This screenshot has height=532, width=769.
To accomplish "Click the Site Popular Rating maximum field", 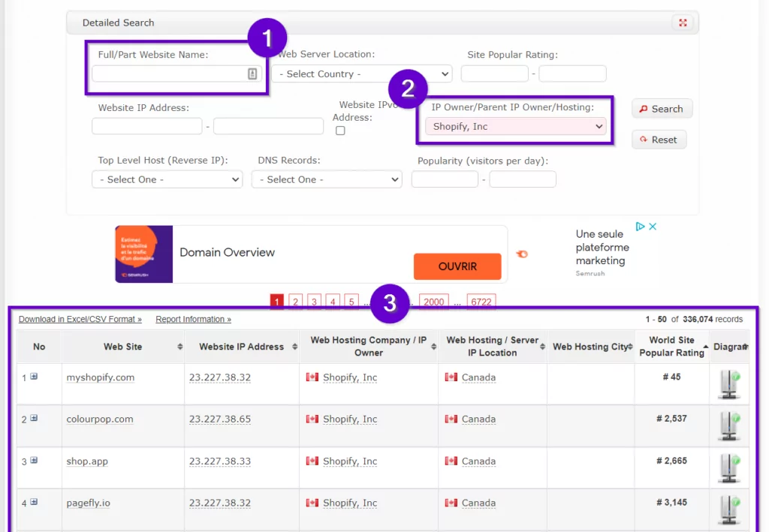I will point(572,74).
